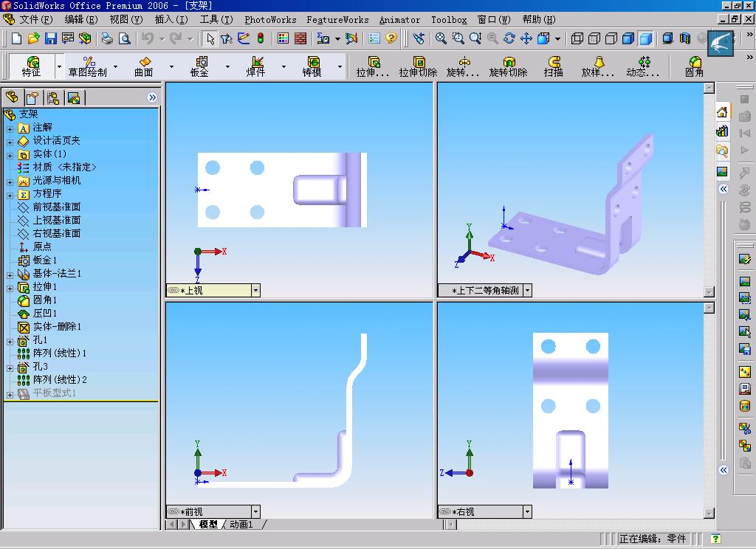Open the *上下二等角轴测 view dropdown
This screenshot has width=756, height=549.
click(527, 290)
